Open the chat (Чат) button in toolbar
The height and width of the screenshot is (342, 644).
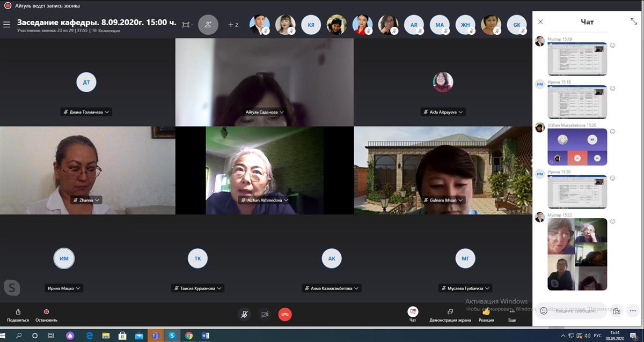coord(413,314)
